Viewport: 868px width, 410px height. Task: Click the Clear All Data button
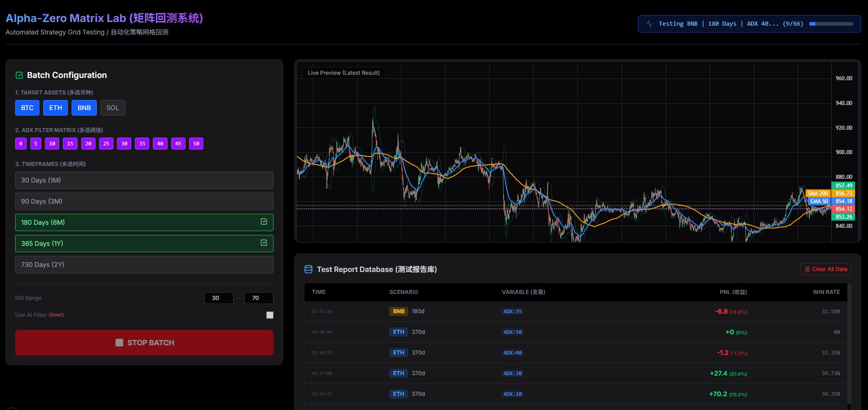tap(826, 269)
